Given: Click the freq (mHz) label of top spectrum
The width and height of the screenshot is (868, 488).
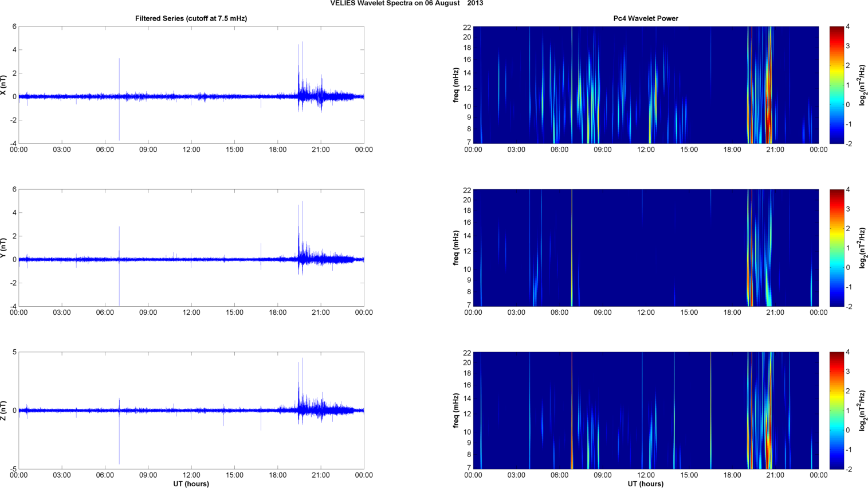Looking at the screenshot, I should click(x=455, y=85).
